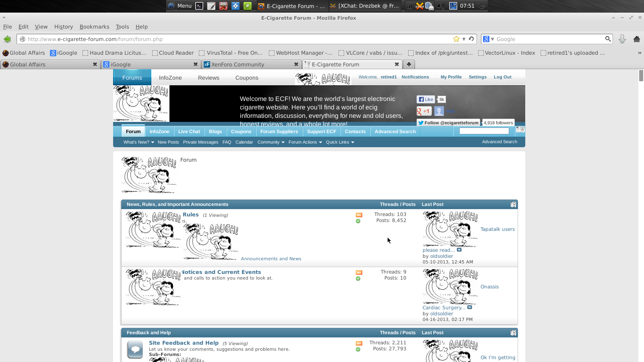Open the Firefox File menu
Screen dimensions: 644x362
point(8,27)
